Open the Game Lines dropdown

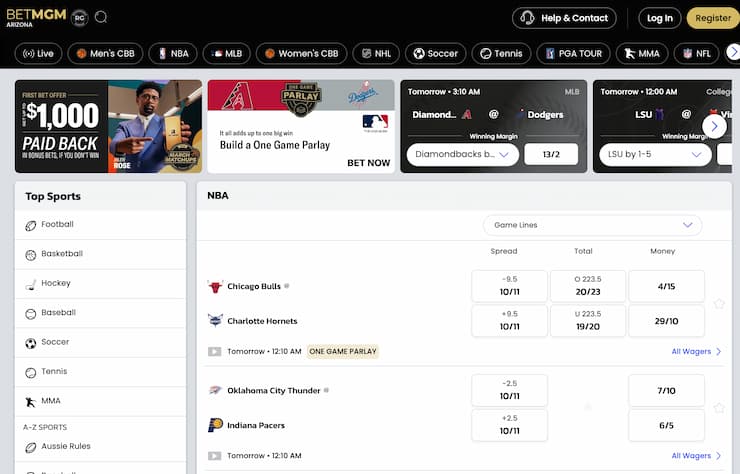coord(592,225)
